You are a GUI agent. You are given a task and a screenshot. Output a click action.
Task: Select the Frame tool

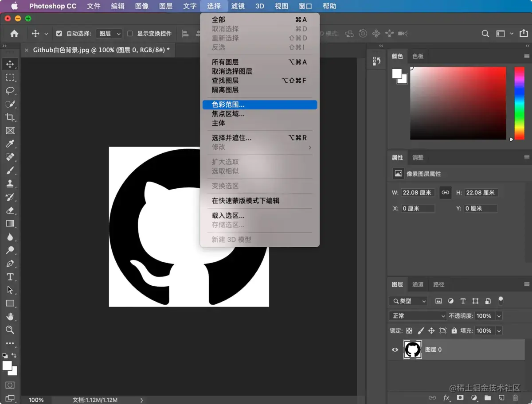coord(10,131)
